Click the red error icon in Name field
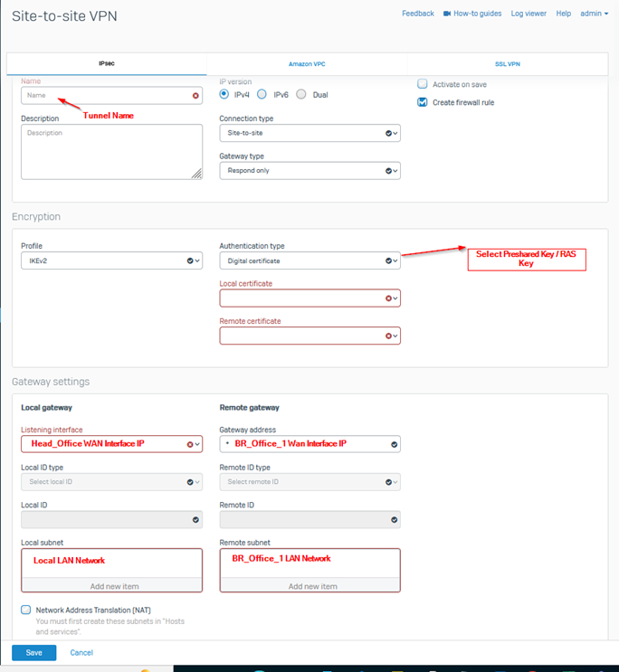 195,95
